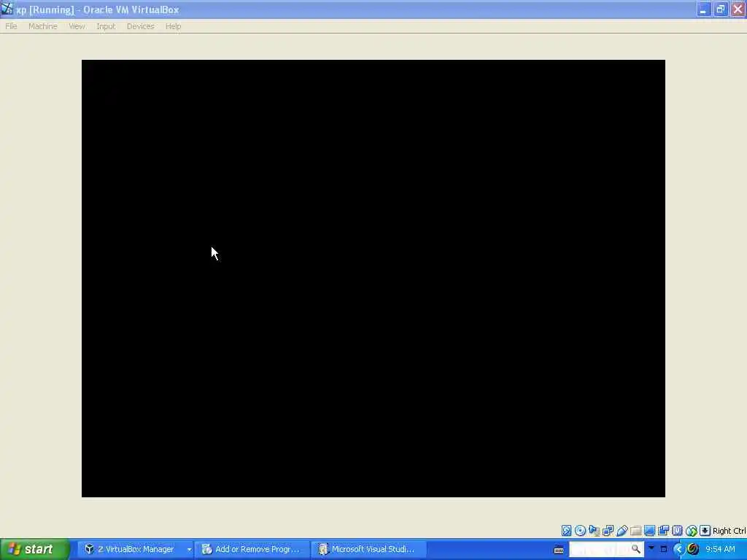This screenshot has height=560, width=747.
Task: Click inside the black VM display screen
Action: 373,278
